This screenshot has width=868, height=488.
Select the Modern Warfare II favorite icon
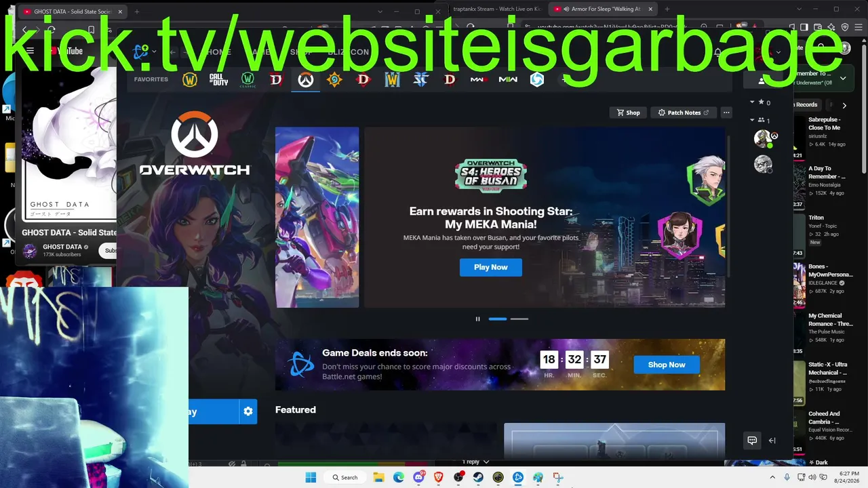point(508,80)
